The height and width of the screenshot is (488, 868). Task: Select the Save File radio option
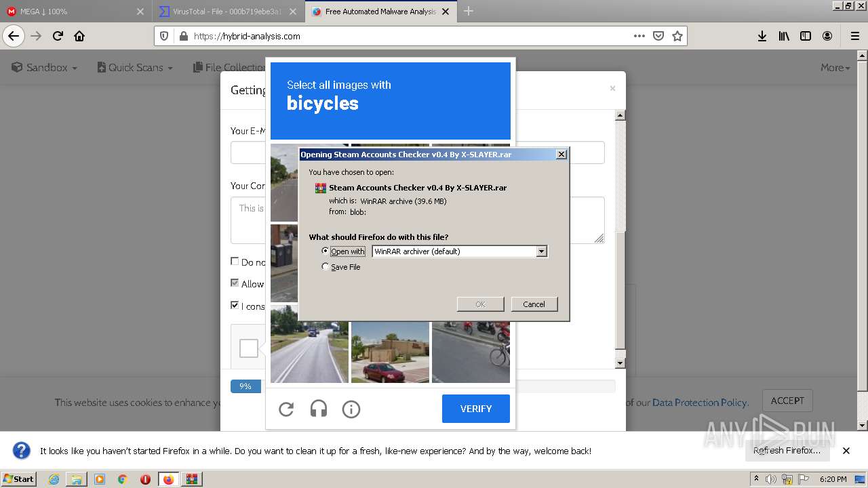point(325,267)
